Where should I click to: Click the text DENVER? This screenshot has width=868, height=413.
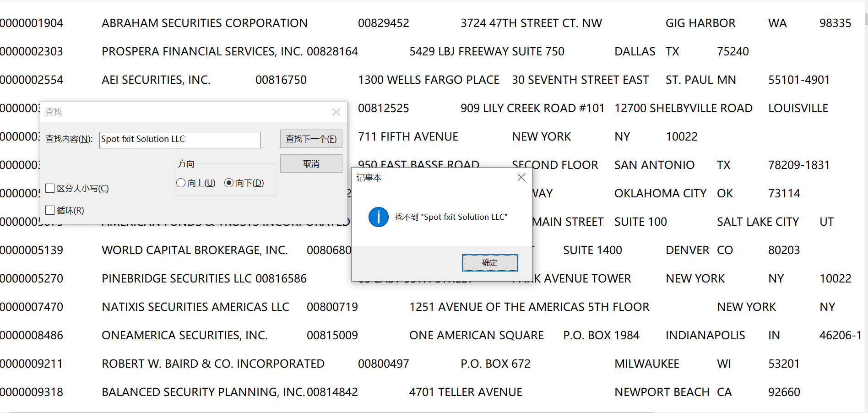tap(688, 250)
